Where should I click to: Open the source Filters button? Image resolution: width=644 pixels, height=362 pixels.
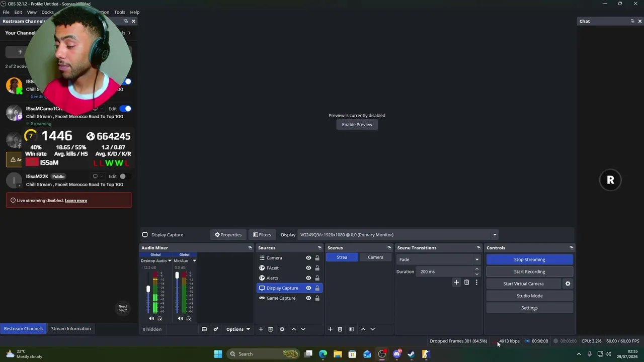click(x=262, y=235)
